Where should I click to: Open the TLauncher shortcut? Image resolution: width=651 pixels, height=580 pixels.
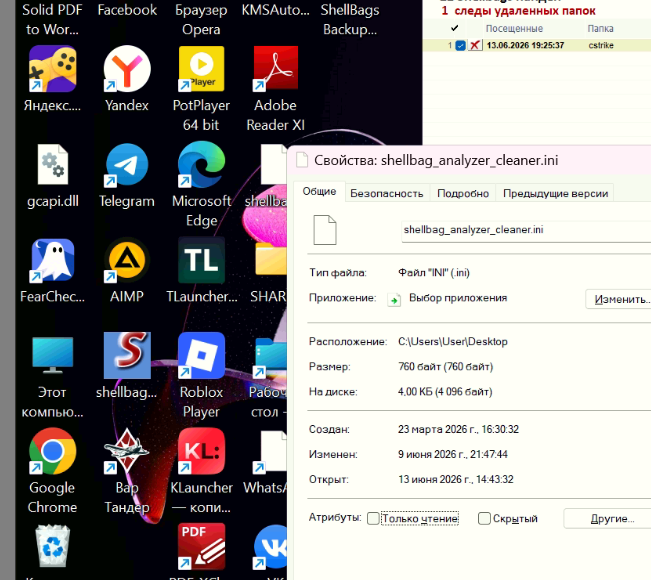[x=201, y=260]
